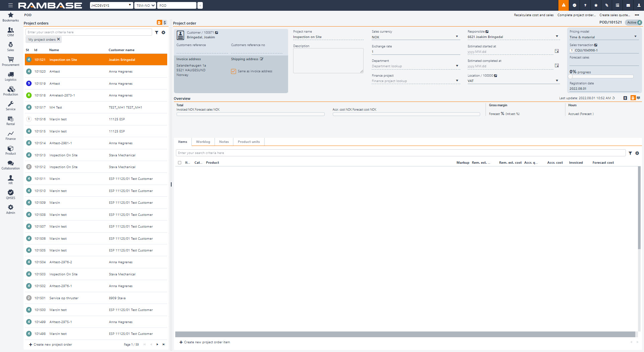Open the more actions ellipsis menu

pyautogui.click(x=637, y=15)
